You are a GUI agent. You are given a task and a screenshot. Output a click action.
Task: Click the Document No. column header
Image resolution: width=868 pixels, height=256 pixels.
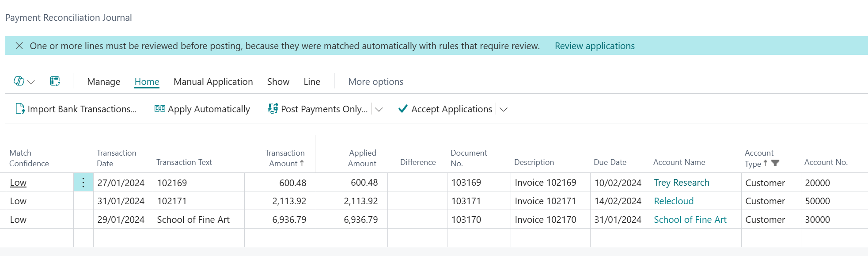pyautogui.click(x=469, y=158)
